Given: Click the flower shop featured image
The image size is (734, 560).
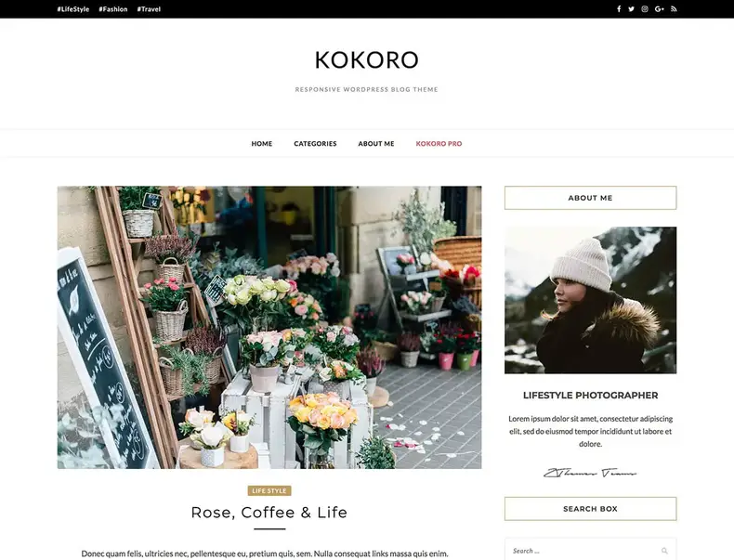Looking at the screenshot, I should pyautogui.click(x=269, y=328).
